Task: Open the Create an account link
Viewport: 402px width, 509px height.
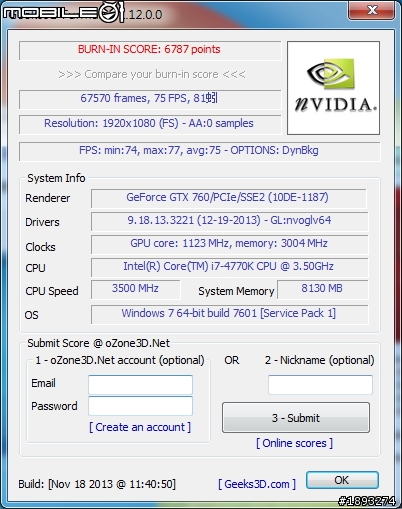Action: click(140, 427)
